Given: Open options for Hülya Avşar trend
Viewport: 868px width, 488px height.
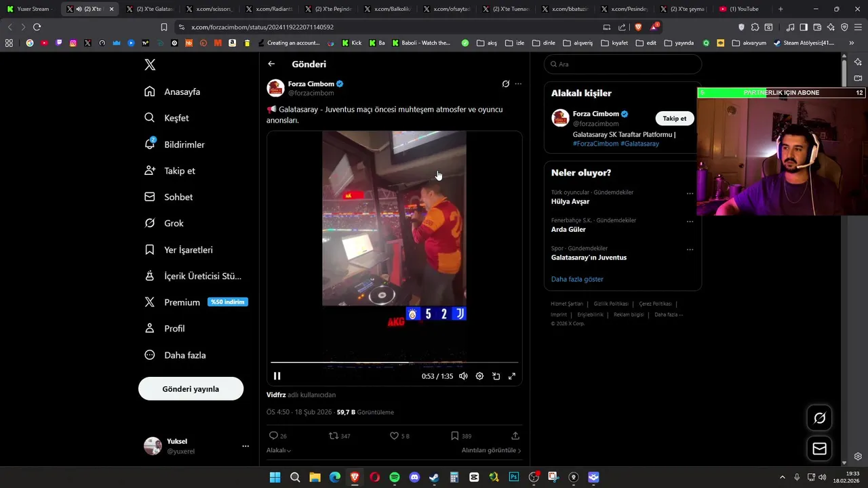Looking at the screenshot, I should 690,193.
